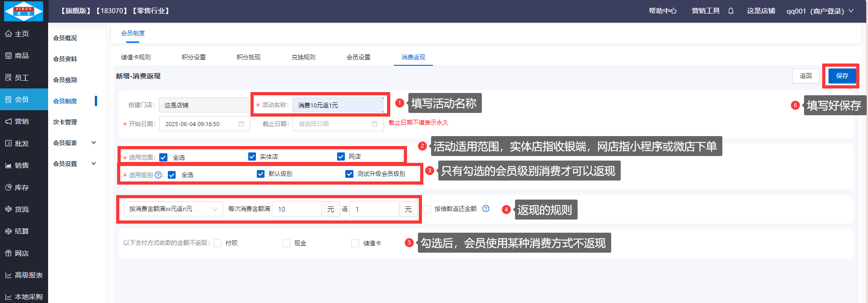Switch to the 兑换规则 tab
Screen dimensions: 868x303
click(x=303, y=57)
